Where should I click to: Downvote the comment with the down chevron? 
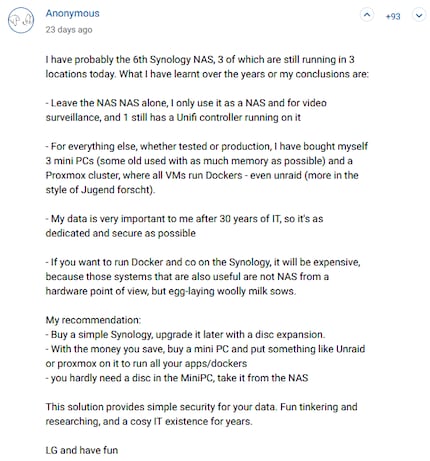[x=419, y=15]
